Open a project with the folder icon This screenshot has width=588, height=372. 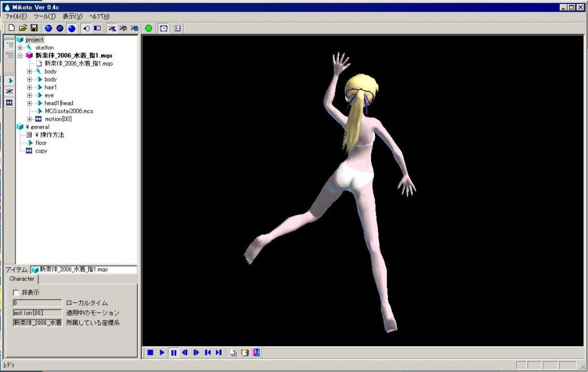pos(23,28)
